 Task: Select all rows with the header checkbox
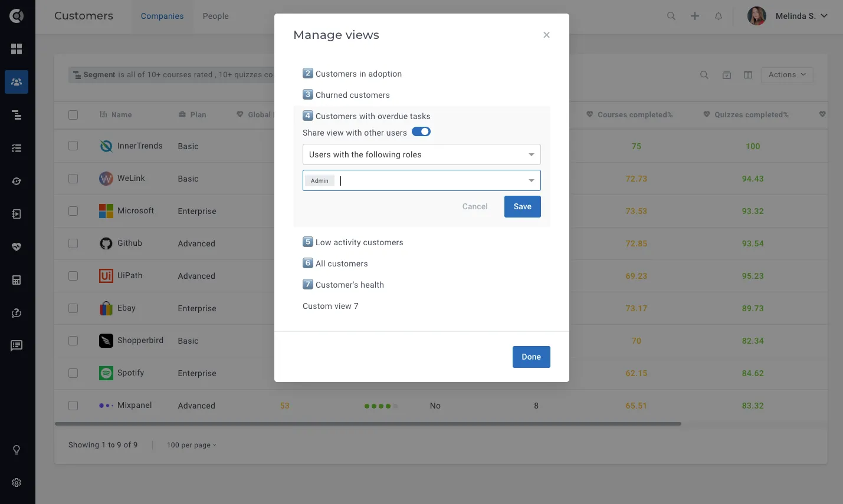(73, 115)
